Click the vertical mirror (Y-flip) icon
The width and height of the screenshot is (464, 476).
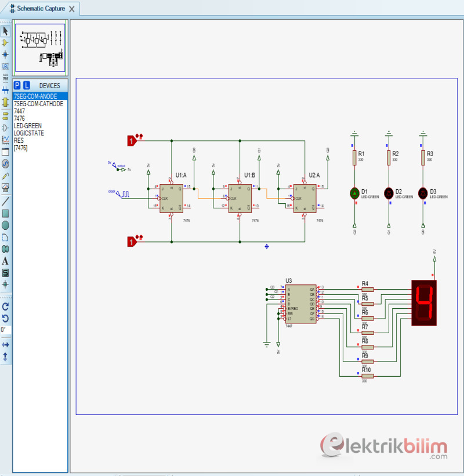point(6,356)
